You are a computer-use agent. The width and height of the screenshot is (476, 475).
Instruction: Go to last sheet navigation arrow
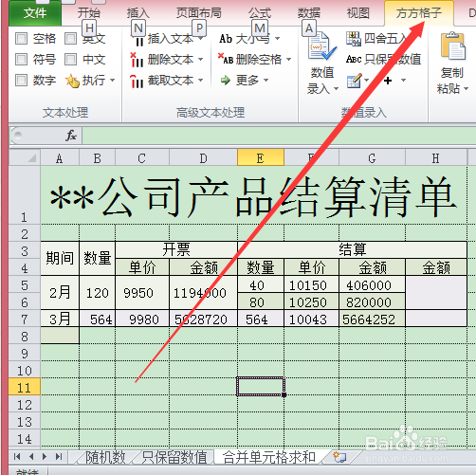[59, 456]
